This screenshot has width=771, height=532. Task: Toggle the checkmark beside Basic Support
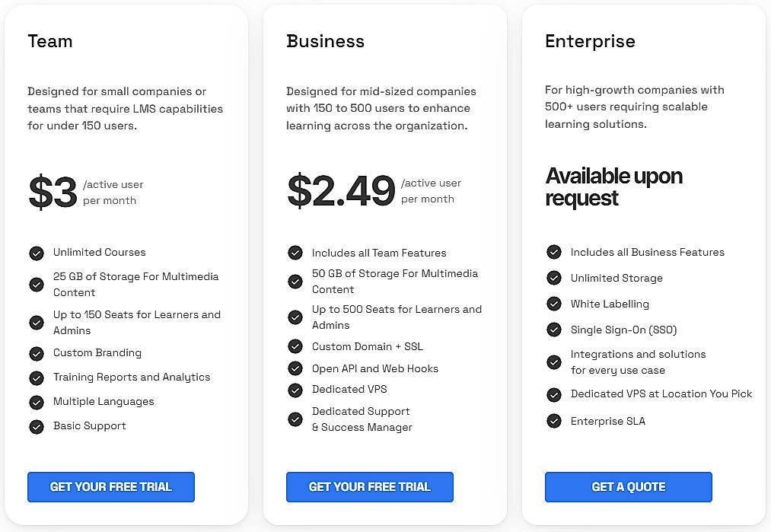[x=37, y=425]
